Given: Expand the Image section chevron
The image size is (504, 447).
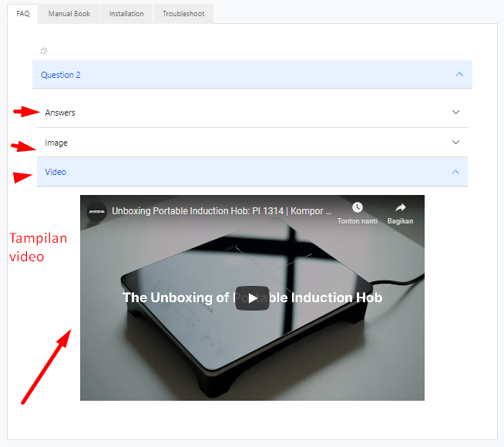Looking at the screenshot, I should pos(455,143).
